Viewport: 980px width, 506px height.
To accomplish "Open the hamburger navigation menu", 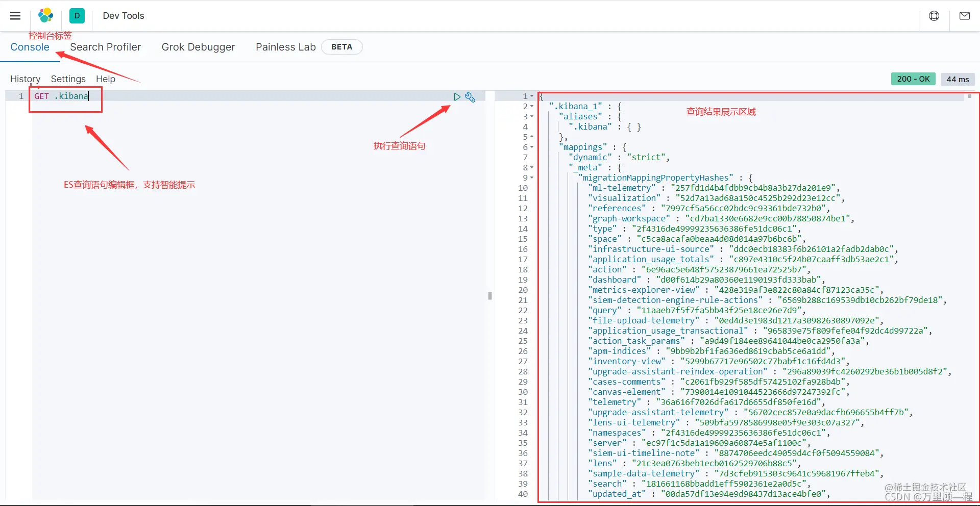I will coord(15,16).
